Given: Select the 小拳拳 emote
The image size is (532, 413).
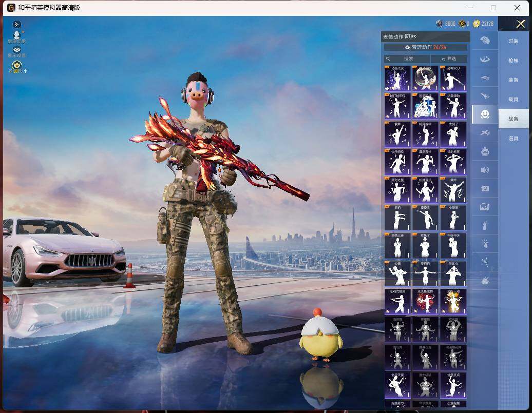Looking at the screenshot, I should click(x=453, y=218).
